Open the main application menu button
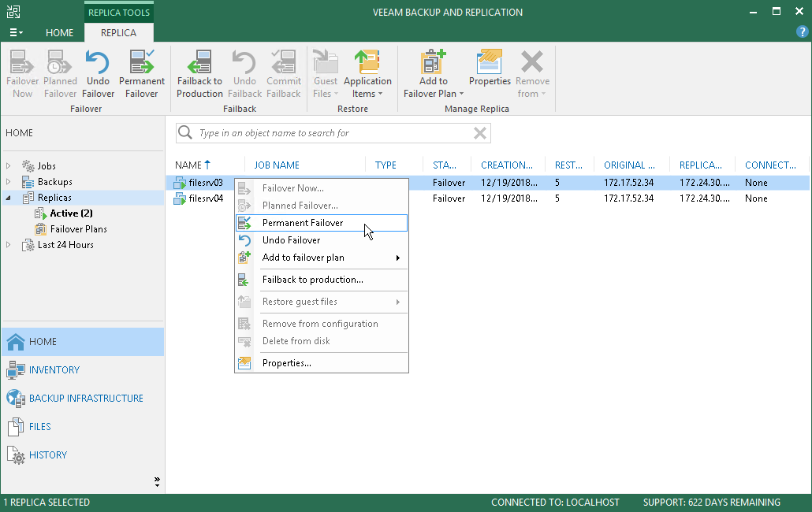Image resolution: width=812 pixels, height=512 pixels. pos(16,32)
